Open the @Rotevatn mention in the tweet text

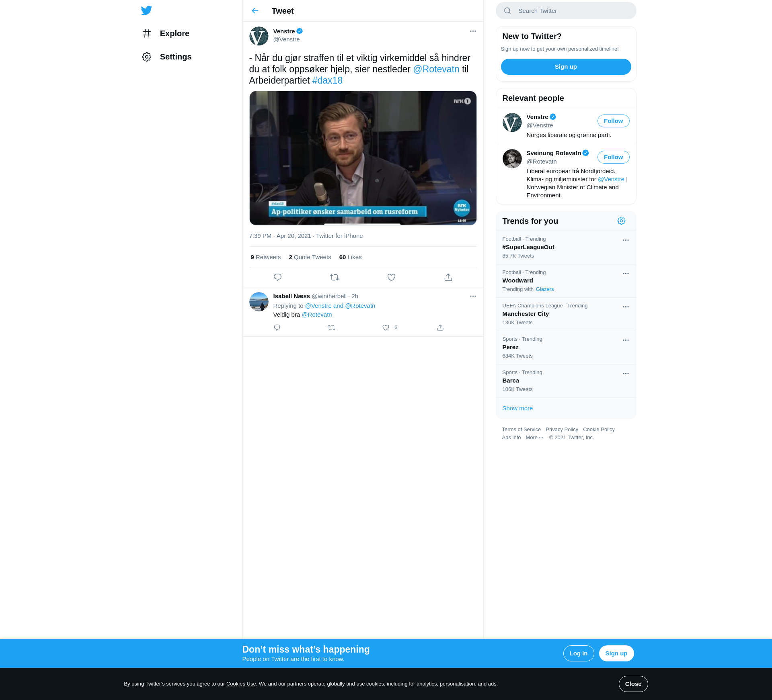(436, 69)
